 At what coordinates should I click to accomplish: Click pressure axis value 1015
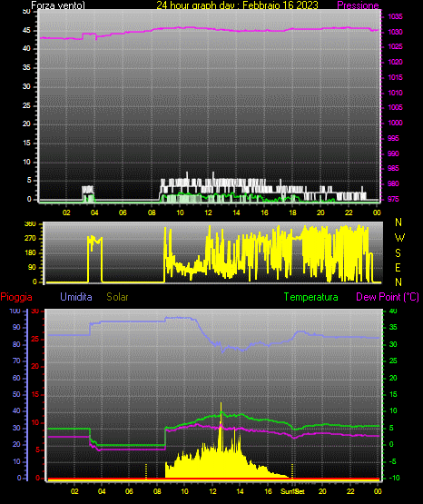click(395, 77)
